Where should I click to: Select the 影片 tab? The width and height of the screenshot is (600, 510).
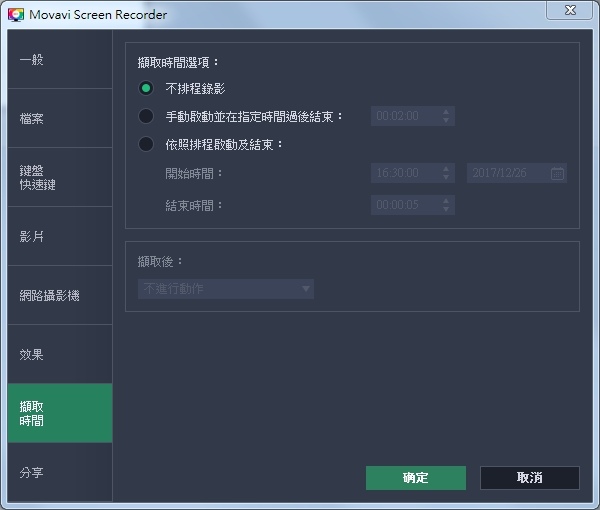click(60, 236)
